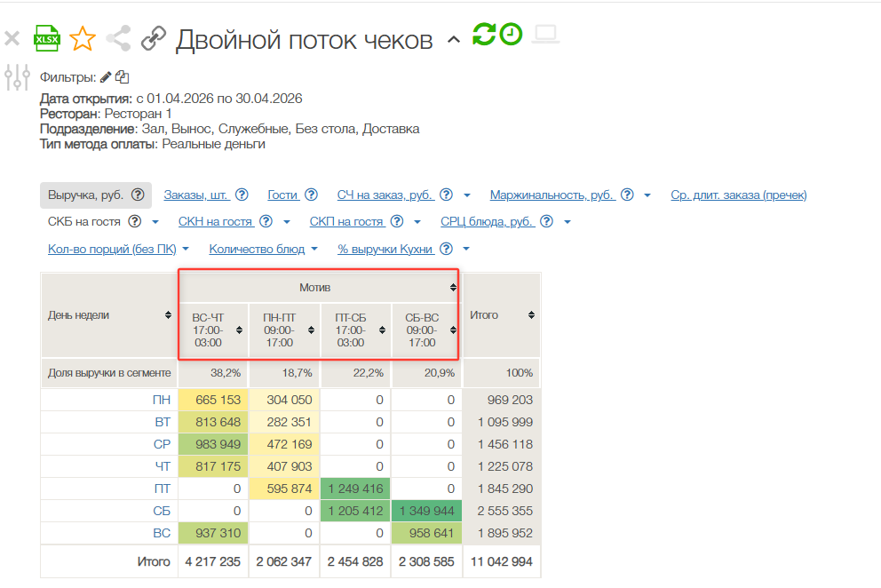Screen dimensions: 881x588
Task: Open filter settings sliders icon
Action: [18, 77]
